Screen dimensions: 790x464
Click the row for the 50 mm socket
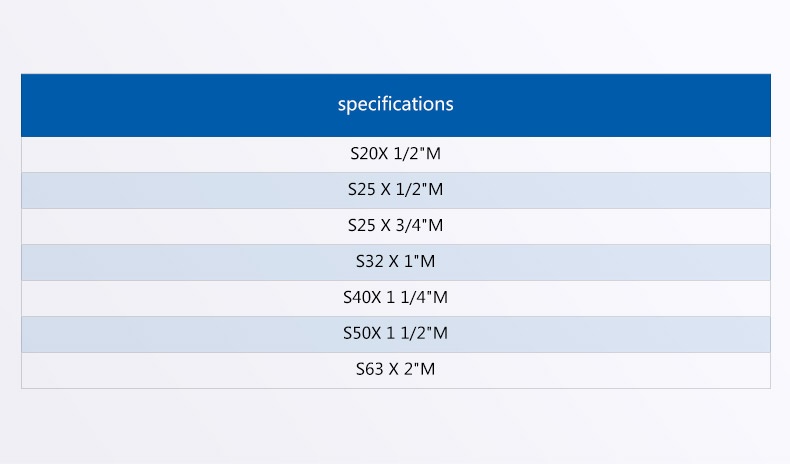(396, 334)
